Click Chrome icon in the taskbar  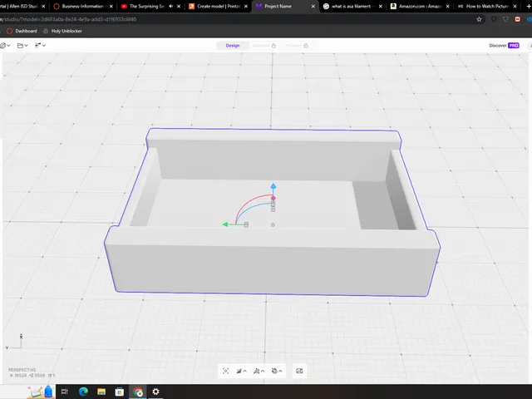138,392
